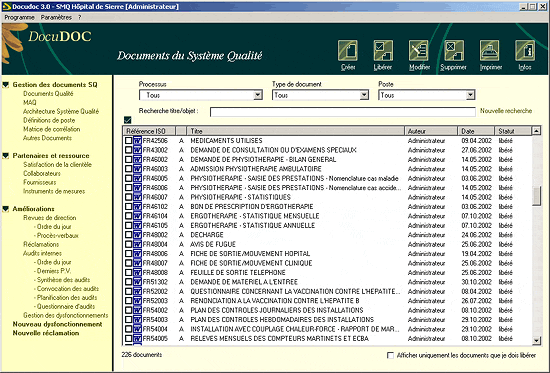
Task: Click Nouveau dysfonctionnement in sidebar
Action: click(x=58, y=324)
